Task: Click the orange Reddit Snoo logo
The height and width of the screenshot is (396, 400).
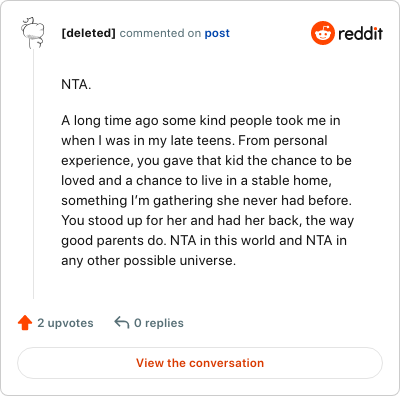Action: [x=322, y=33]
